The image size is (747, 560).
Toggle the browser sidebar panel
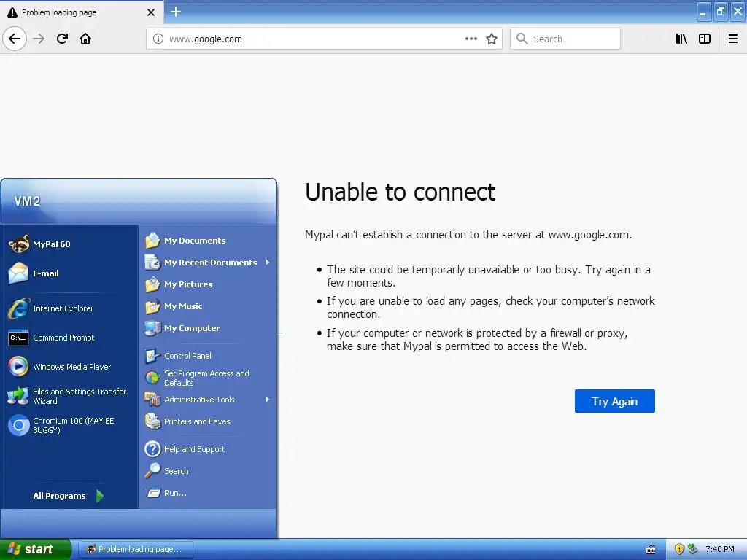705,39
